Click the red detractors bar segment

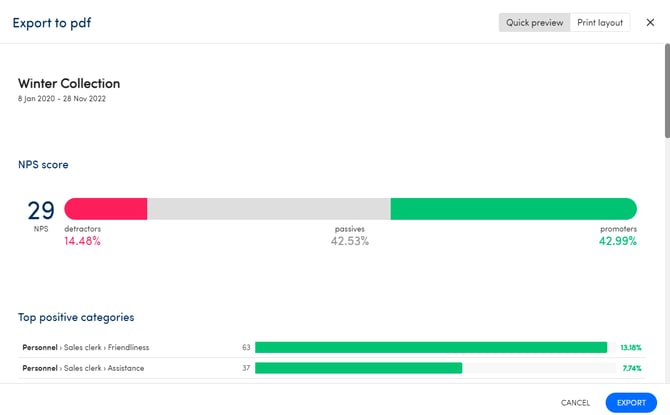pyautogui.click(x=106, y=209)
